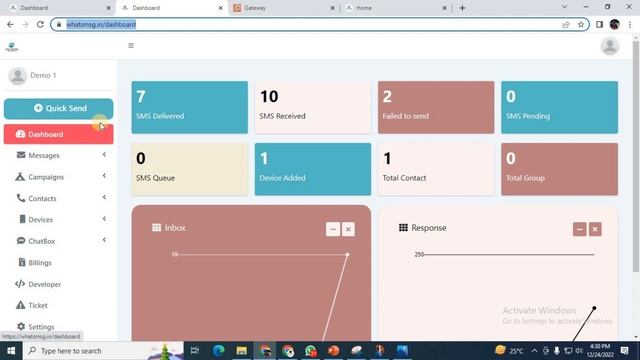Image resolution: width=640 pixels, height=360 pixels.
Task: Expand the Messages chevron arrow
Action: (104, 155)
